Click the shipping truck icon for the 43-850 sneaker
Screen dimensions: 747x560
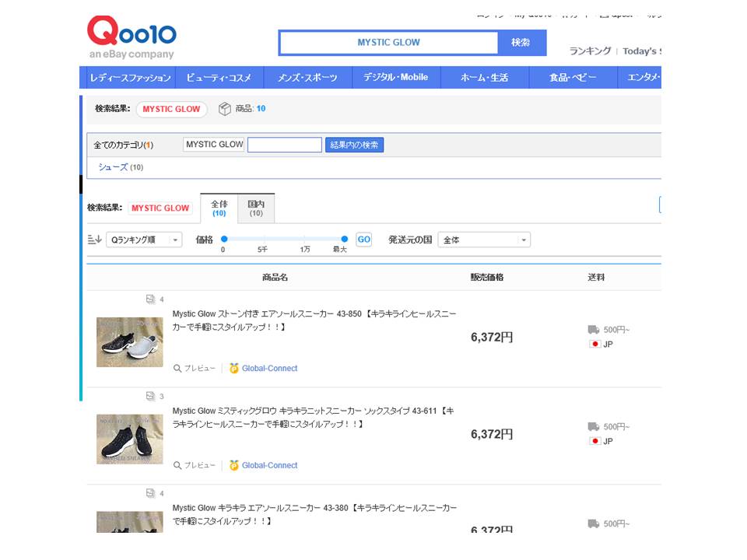click(594, 330)
